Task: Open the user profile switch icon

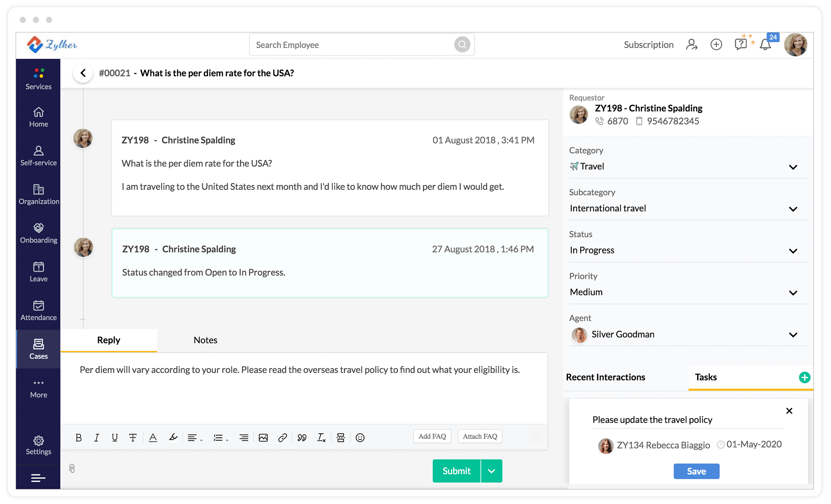Action: (x=691, y=44)
